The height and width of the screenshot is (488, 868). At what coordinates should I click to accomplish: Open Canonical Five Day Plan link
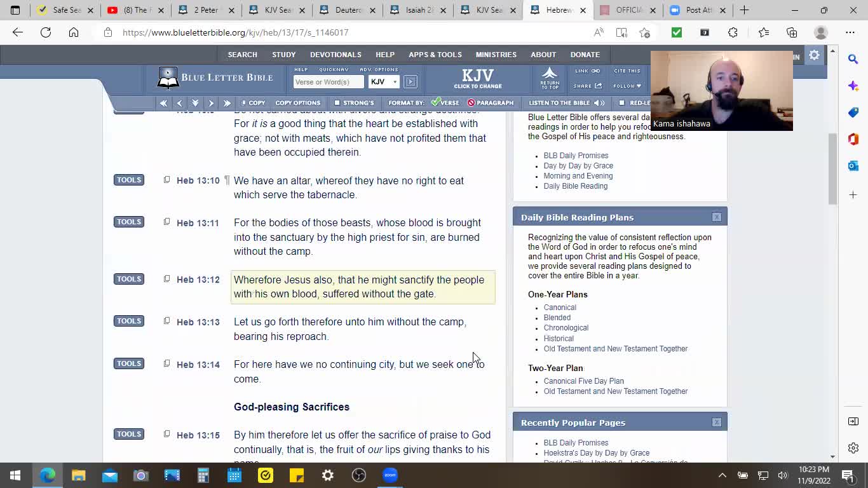coord(583,381)
